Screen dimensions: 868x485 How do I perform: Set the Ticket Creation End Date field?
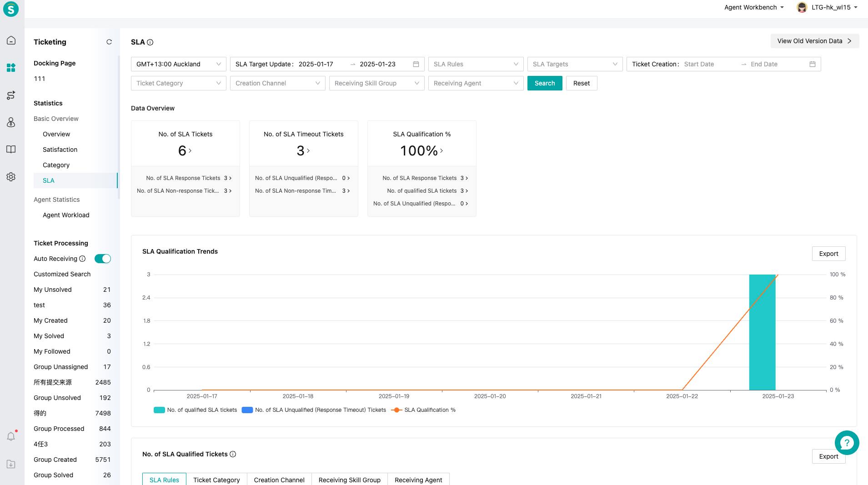(777, 64)
